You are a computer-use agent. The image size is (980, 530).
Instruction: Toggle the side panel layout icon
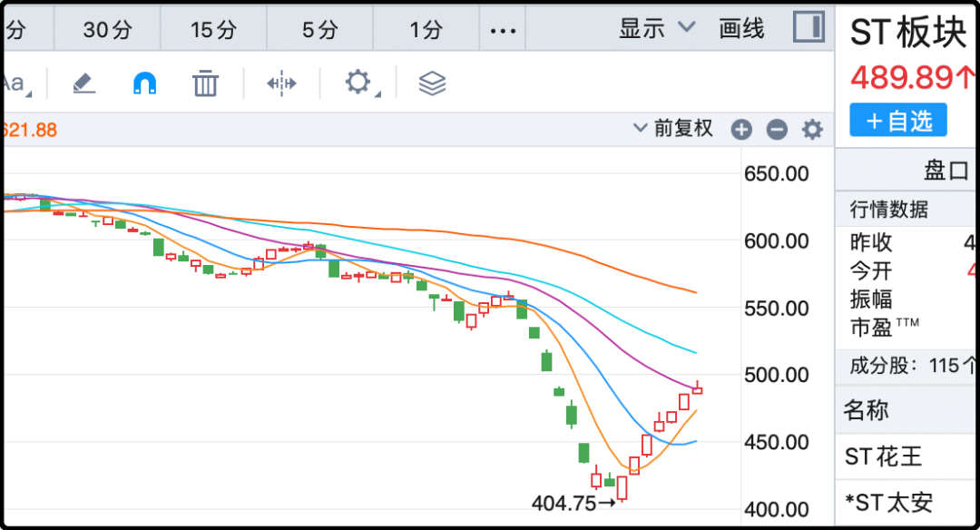[808, 27]
